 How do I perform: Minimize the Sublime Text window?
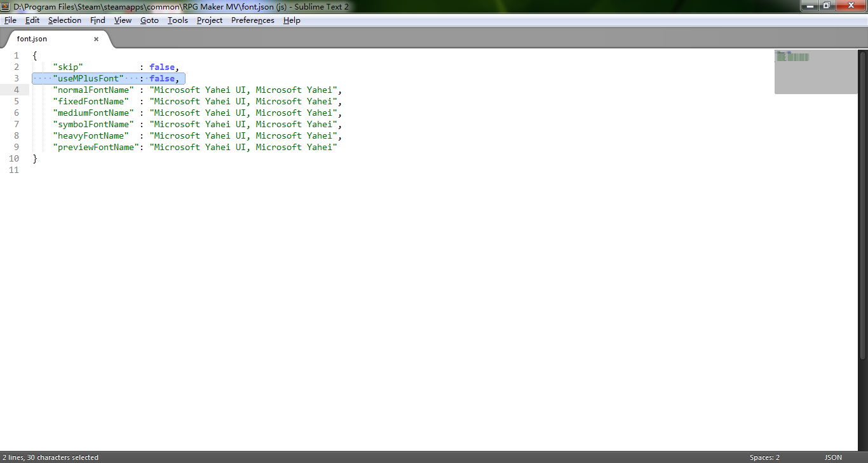810,6
